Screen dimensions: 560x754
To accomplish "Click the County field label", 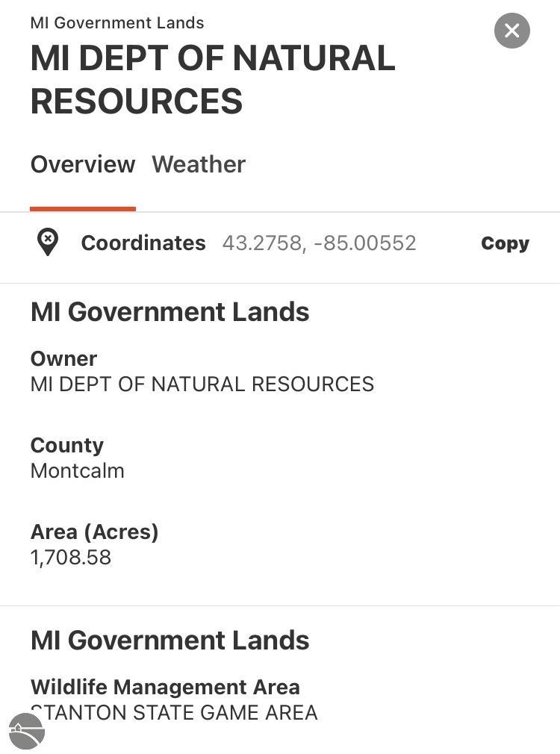I will click(x=66, y=445).
